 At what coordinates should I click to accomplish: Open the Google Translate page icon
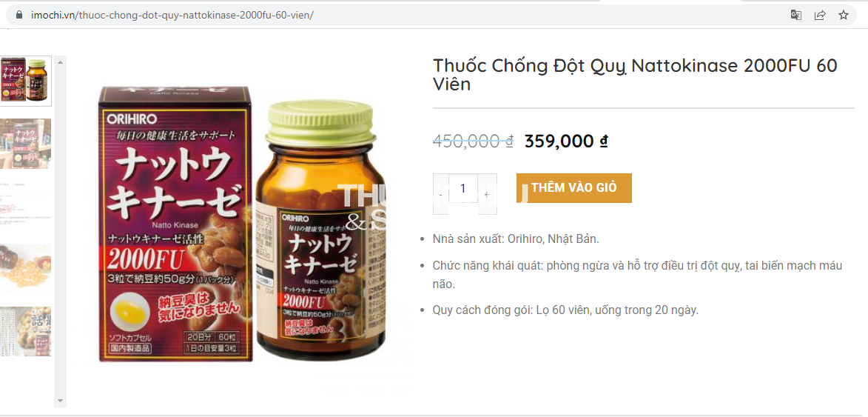click(795, 15)
